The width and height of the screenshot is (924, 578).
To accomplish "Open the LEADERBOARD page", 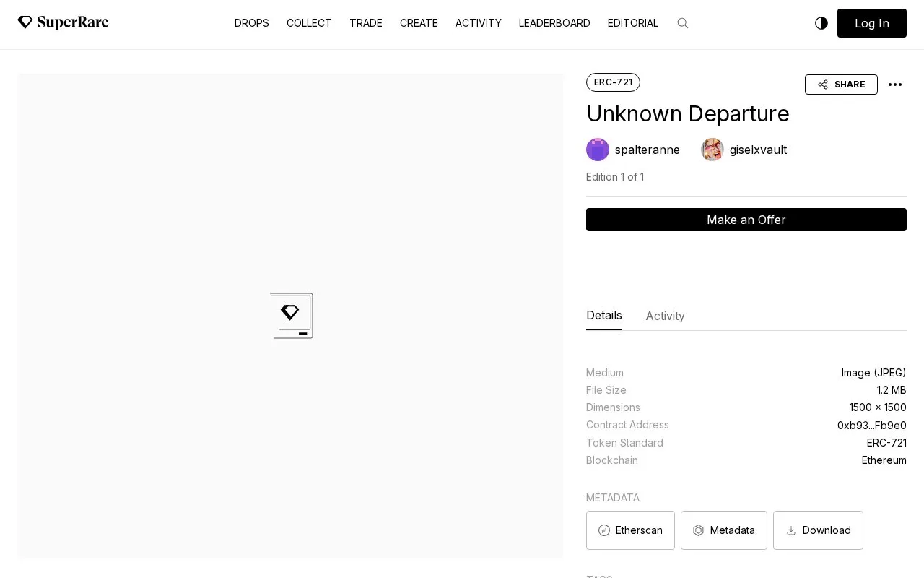I will (554, 23).
